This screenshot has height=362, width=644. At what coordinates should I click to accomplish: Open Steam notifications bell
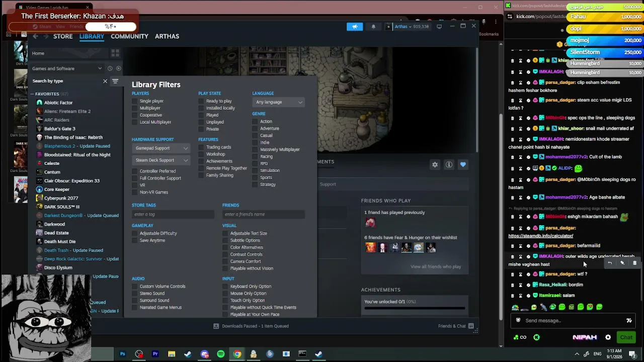coord(373,27)
